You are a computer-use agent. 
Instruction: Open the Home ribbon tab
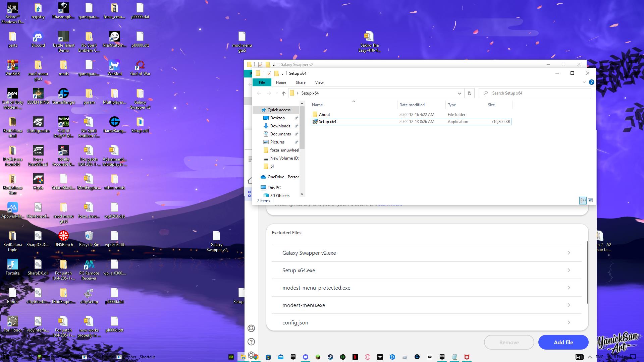pyautogui.click(x=281, y=82)
